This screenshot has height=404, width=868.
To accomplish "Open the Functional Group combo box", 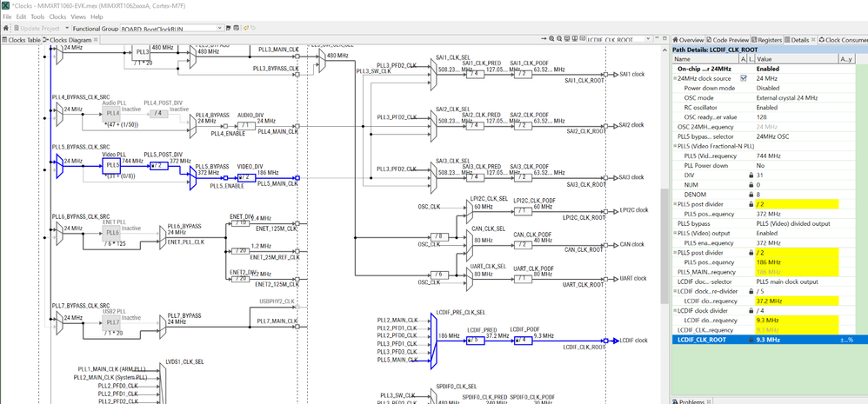I will point(172,28).
